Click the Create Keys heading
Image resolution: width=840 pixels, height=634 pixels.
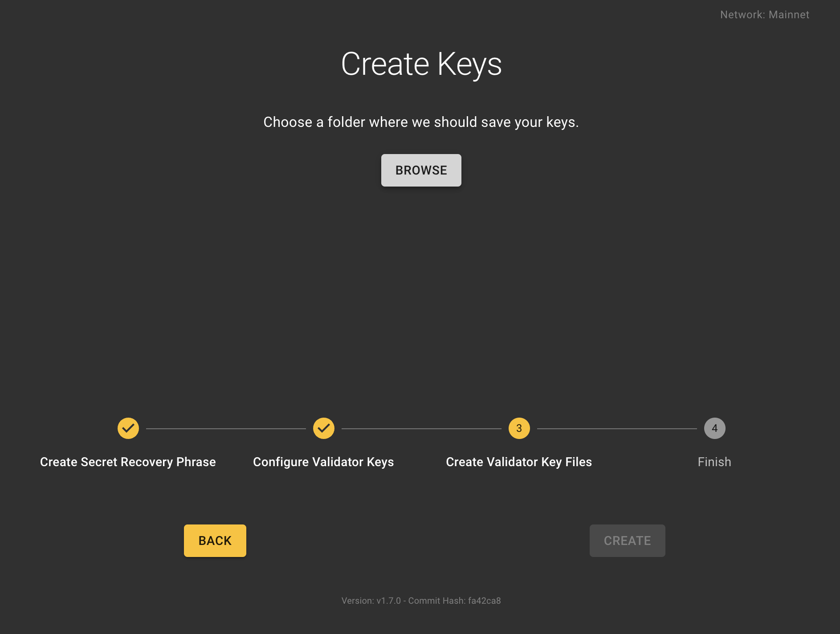tap(421, 64)
